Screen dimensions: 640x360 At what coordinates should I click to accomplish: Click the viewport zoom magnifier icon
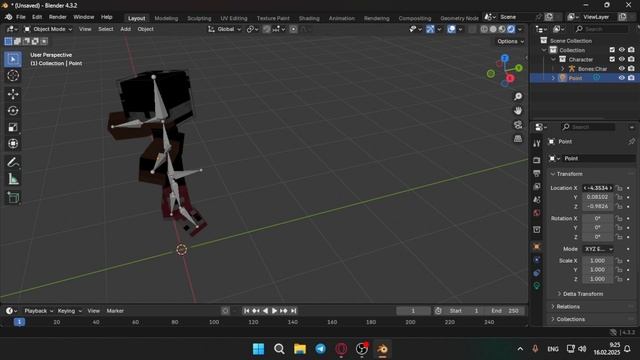[x=518, y=96]
